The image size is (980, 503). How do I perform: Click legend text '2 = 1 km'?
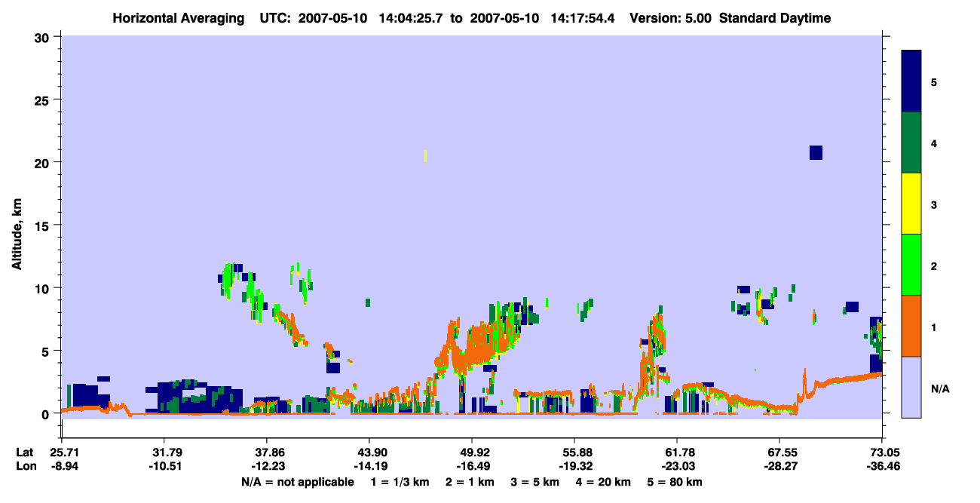[470, 482]
